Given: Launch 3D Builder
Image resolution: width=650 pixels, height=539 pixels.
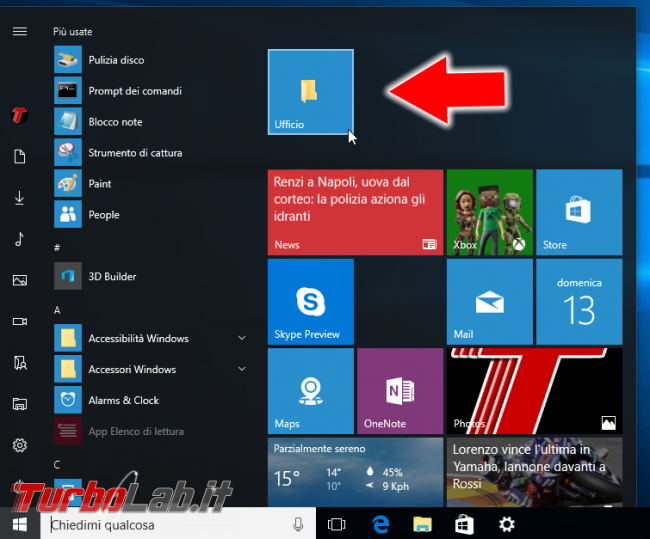Looking at the screenshot, I should point(151,276).
